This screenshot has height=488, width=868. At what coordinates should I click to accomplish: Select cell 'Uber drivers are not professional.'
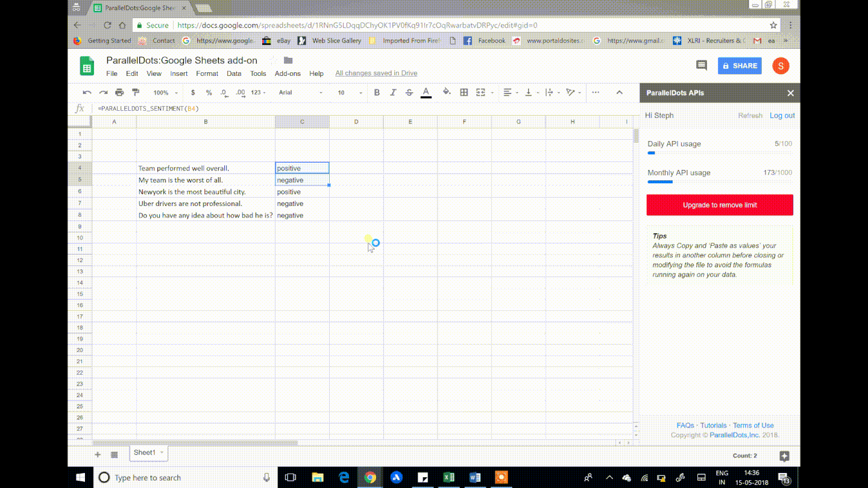[x=206, y=204]
